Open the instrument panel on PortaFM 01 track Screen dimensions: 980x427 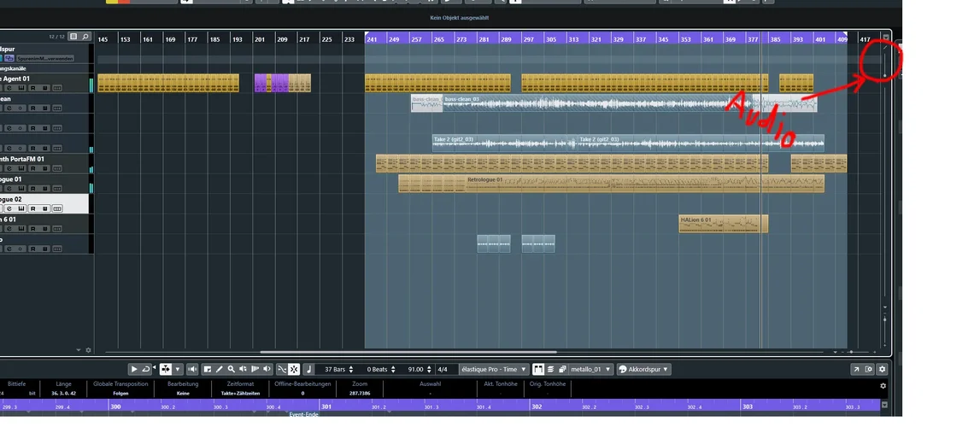point(21,168)
